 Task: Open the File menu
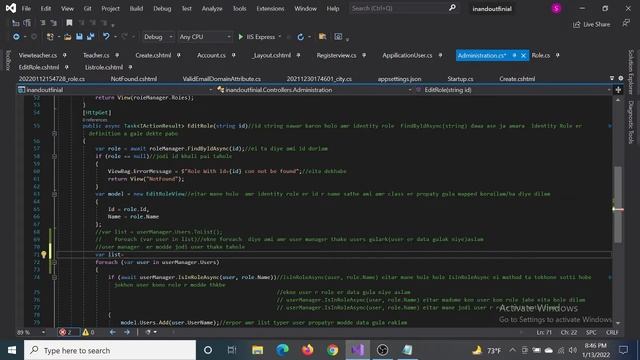tap(26, 8)
